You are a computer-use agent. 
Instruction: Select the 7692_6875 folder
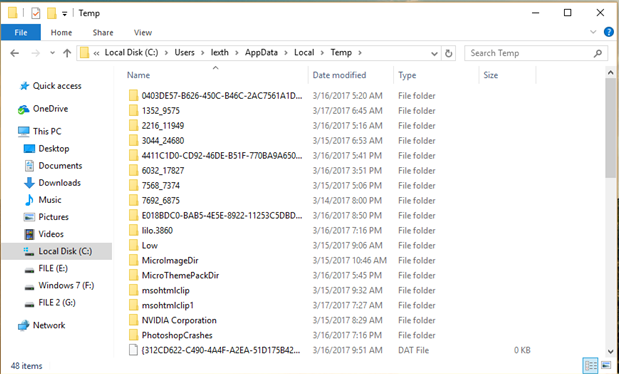point(161,201)
